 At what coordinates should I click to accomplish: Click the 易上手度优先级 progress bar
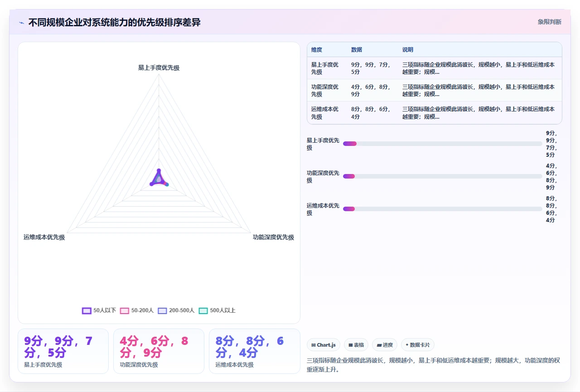443,144
